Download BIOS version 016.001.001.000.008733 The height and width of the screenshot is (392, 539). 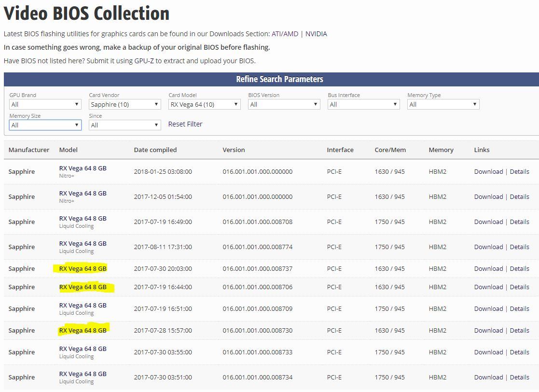[488, 352]
